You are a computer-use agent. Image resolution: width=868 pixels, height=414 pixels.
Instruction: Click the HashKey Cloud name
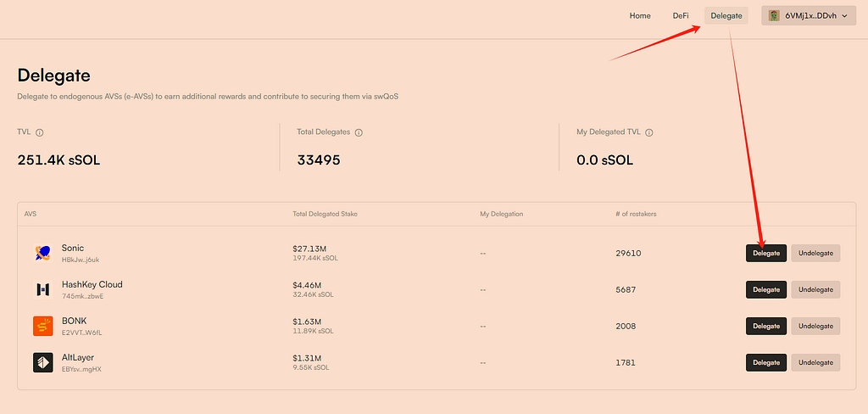pyautogui.click(x=92, y=284)
